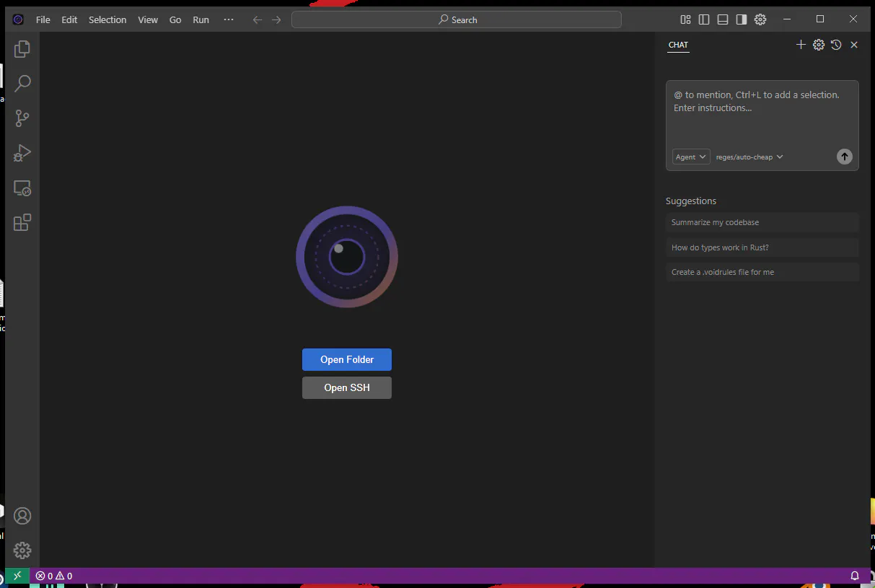The height and width of the screenshot is (588, 875).
Task: Click the Search command center box
Action: click(457, 19)
